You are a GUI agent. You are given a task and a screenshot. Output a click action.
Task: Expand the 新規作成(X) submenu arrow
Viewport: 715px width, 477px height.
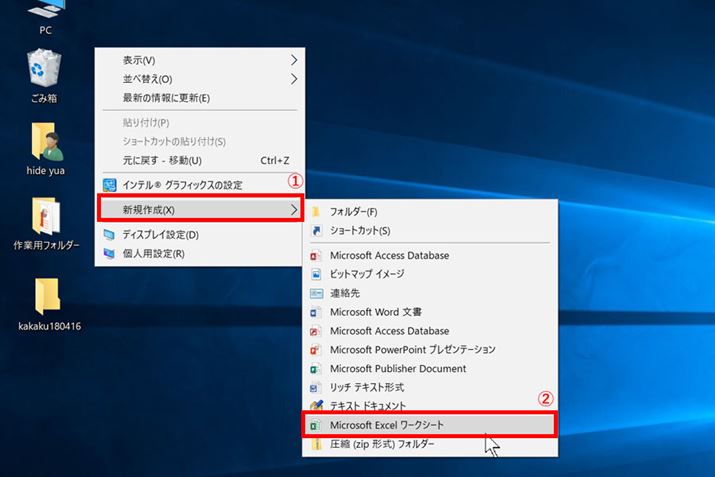(294, 210)
